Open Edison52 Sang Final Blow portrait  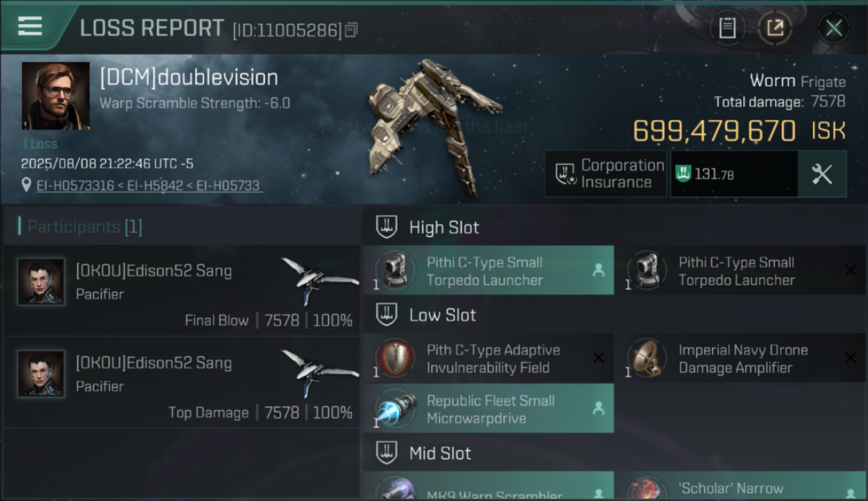pos(41,281)
